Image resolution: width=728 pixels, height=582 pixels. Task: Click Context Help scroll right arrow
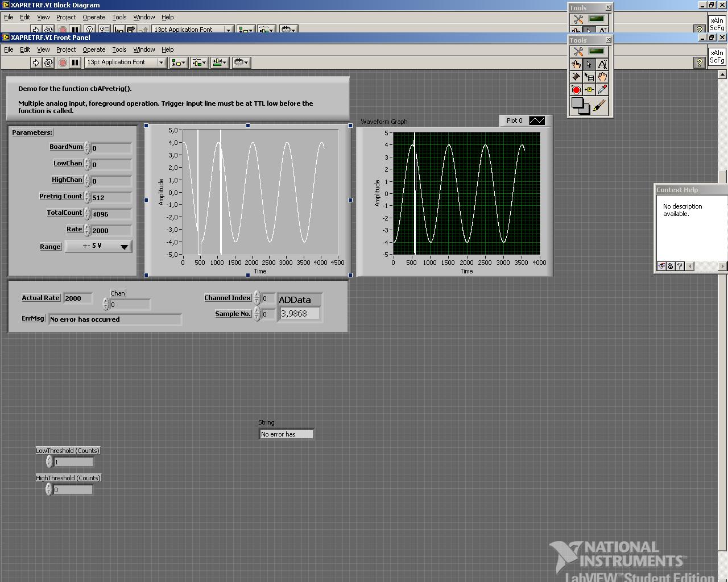(x=723, y=266)
